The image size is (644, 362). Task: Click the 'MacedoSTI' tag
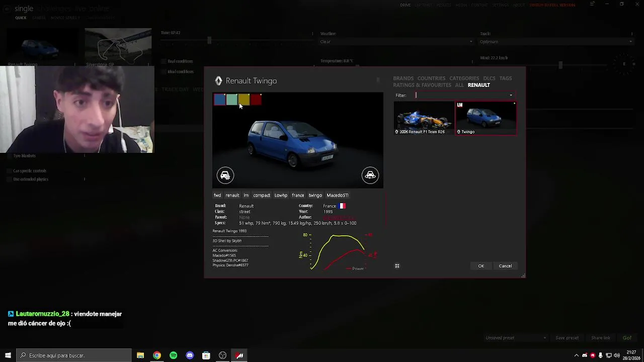[x=337, y=195]
